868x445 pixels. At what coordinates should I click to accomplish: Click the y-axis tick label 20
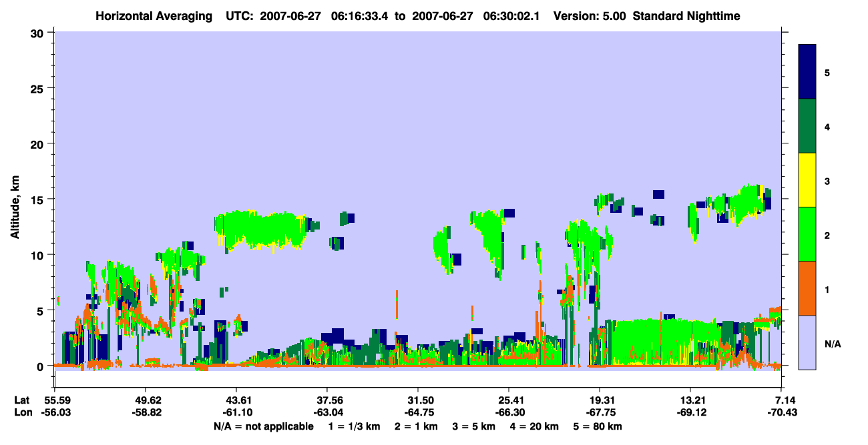pyautogui.click(x=39, y=144)
